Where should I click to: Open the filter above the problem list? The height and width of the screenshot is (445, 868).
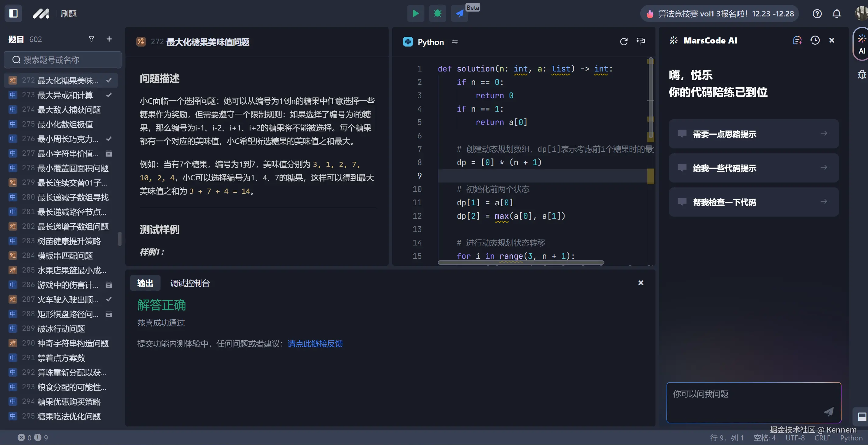91,39
